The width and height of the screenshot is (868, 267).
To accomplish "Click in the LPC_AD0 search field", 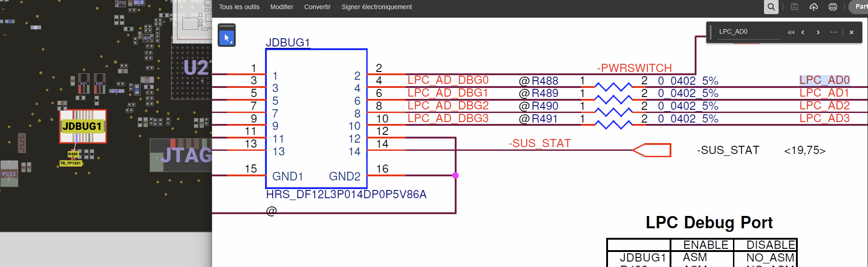I will (x=748, y=32).
